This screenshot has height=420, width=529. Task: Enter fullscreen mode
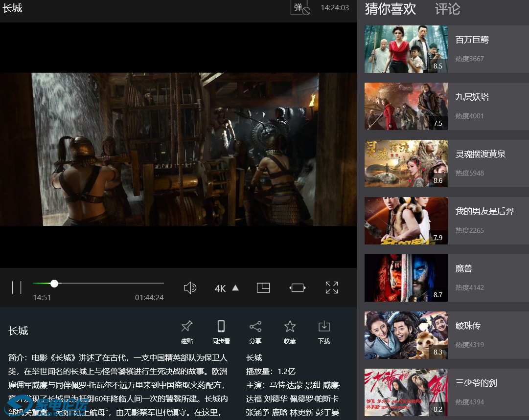click(x=332, y=287)
